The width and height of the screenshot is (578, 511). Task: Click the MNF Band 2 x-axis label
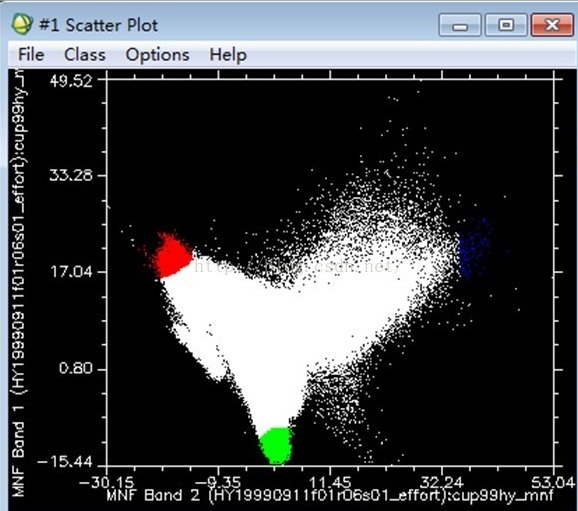point(330,495)
